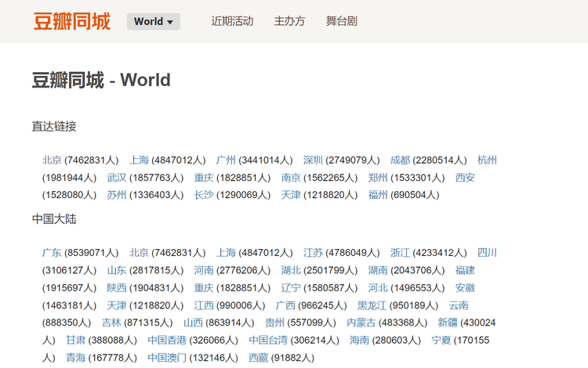Visit the 郑州 city link

tap(378, 178)
